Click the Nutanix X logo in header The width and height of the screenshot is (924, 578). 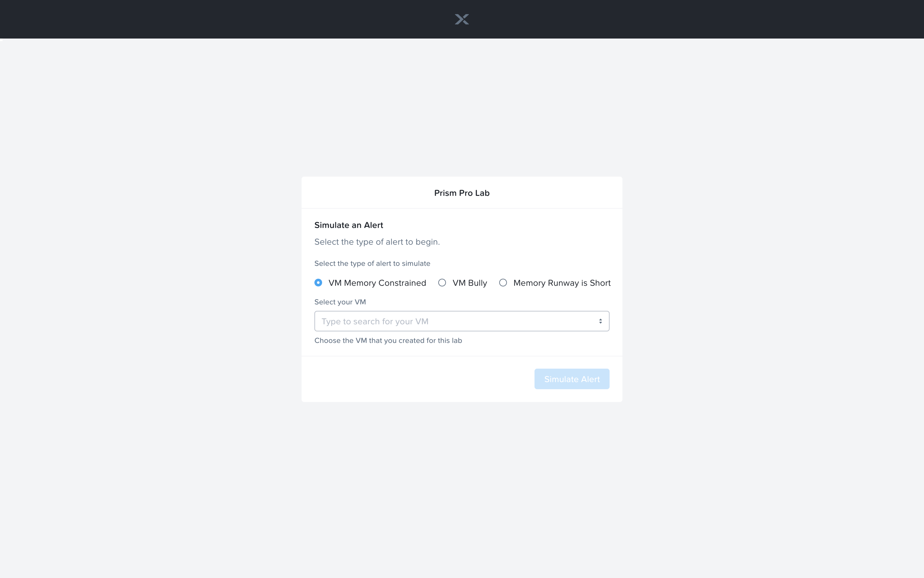click(x=462, y=19)
